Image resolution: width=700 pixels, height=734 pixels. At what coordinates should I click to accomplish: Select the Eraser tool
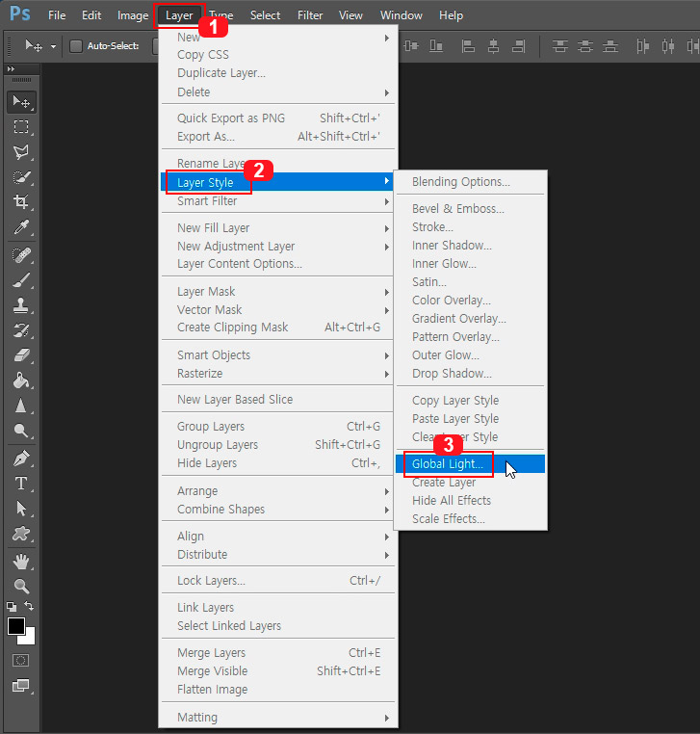21,355
